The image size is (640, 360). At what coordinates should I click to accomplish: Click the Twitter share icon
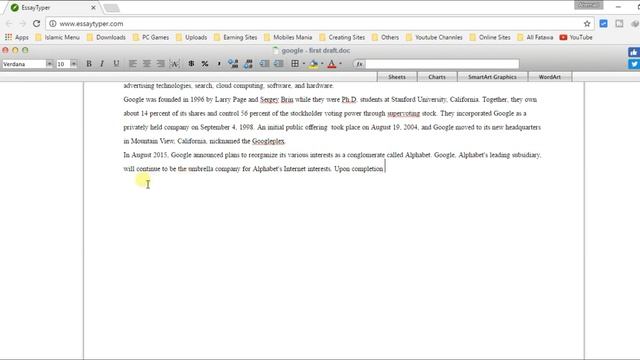click(634, 64)
